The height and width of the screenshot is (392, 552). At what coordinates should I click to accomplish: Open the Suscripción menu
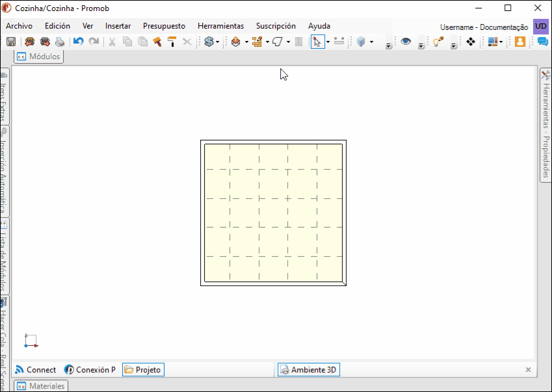[276, 26]
